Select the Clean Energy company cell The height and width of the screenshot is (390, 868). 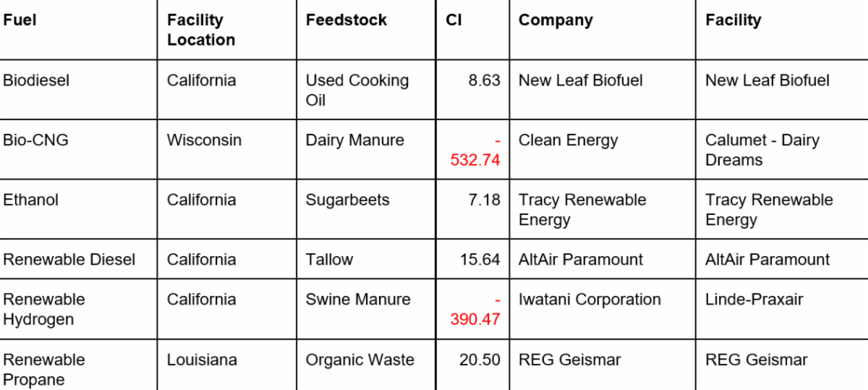(x=568, y=140)
